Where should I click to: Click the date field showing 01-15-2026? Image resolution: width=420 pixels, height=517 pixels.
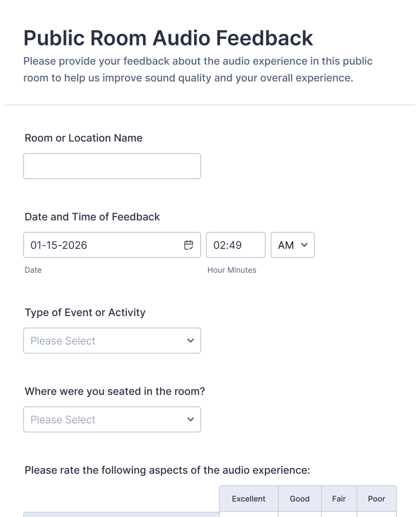101,245
